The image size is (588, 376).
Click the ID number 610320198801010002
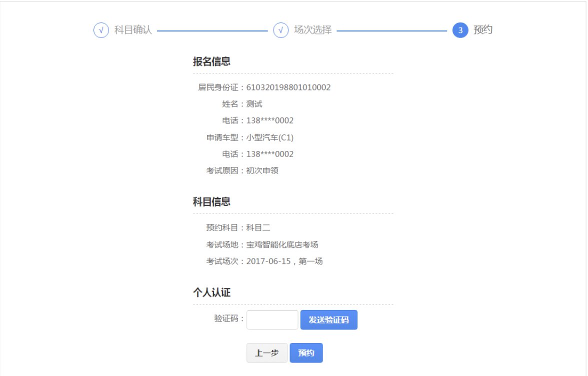288,87
